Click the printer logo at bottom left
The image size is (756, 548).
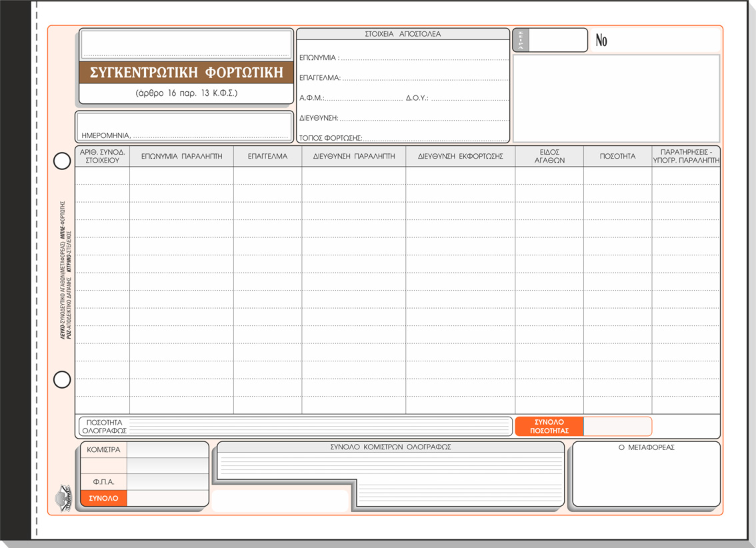(x=65, y=498)
